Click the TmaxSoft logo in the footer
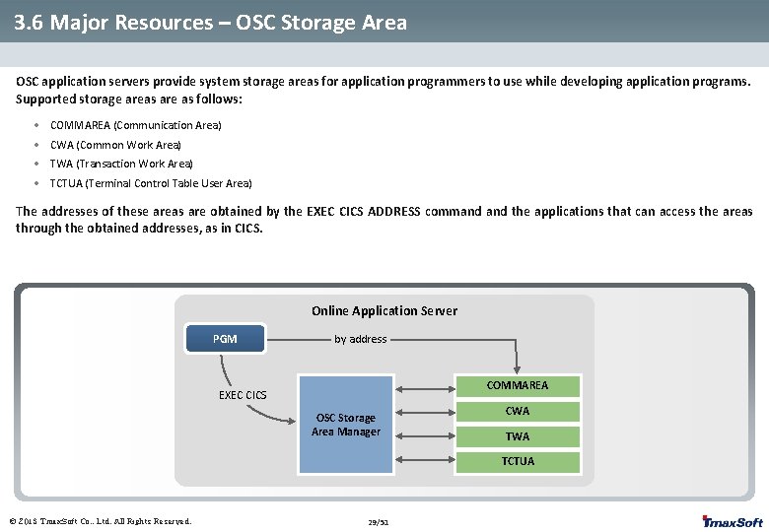The width and height of the screenshot is (769, 532). (733, 522)
